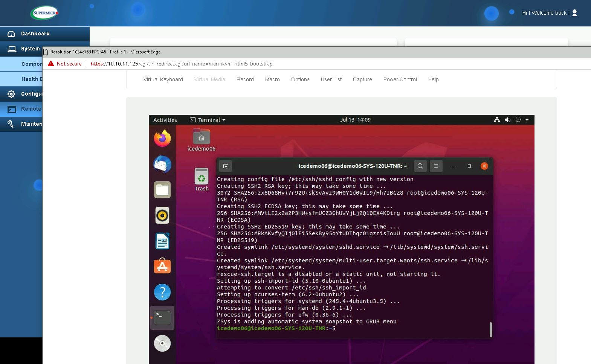This screenshot has height=364, width=591.
Task: Click the DVD disc icon in dock
Action: [162, 343]
